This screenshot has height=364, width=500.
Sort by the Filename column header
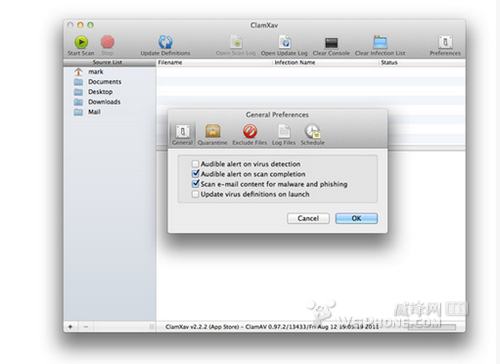[x=214, y=62]
